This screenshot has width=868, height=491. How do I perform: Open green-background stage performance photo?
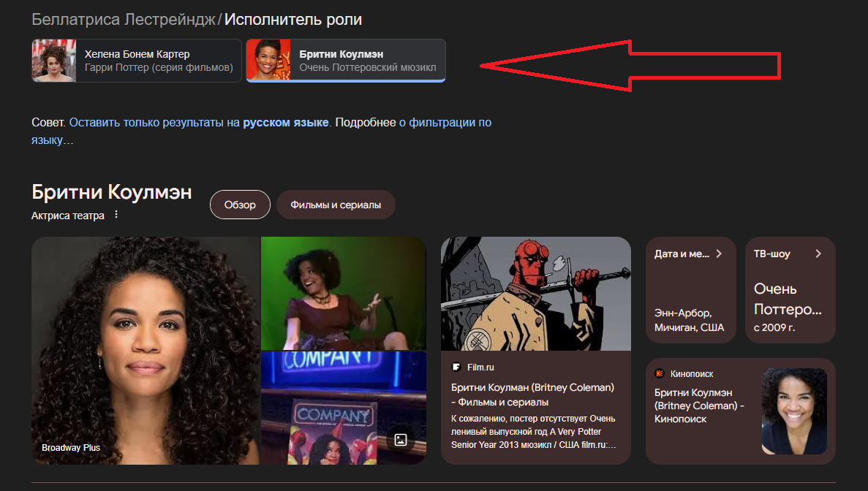tap(343, 293)
